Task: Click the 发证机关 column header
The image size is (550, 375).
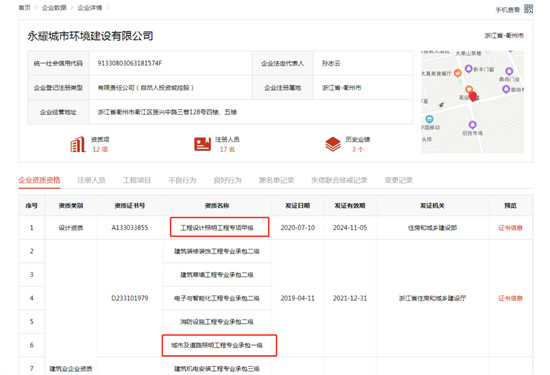Action: [432, 206]
